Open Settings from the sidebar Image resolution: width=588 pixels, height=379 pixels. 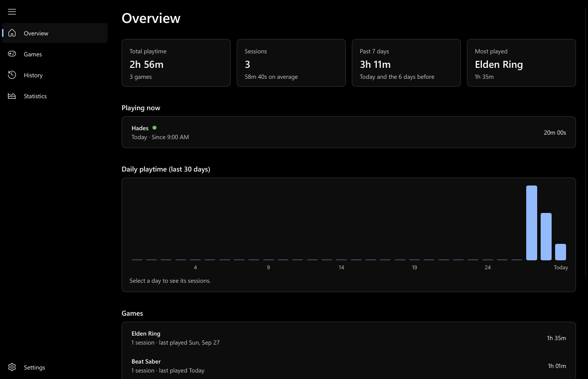[x=55, y=368]
